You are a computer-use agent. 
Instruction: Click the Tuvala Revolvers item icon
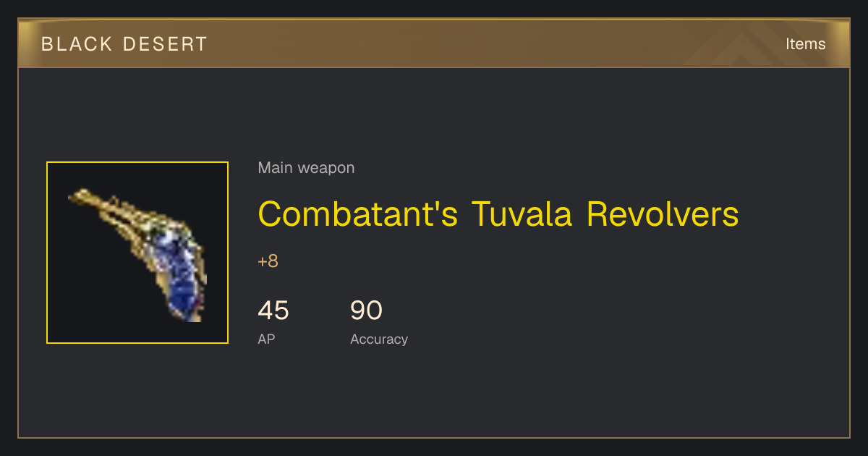137,253
